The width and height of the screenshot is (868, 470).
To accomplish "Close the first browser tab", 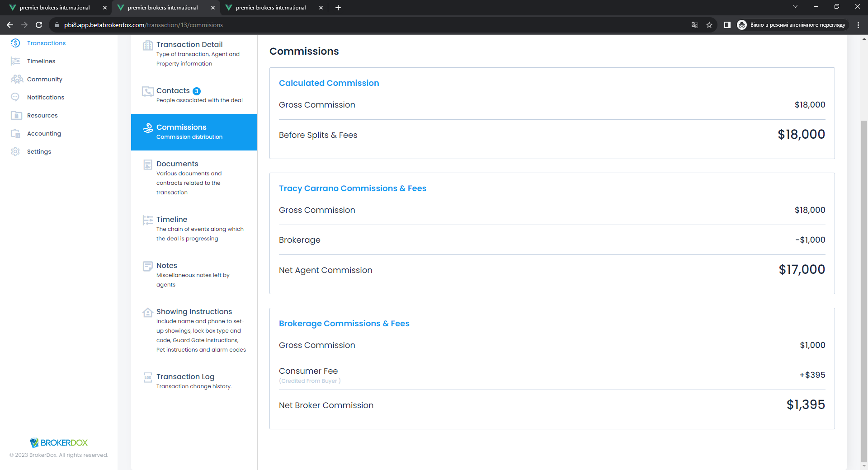I will click(105, 8).
